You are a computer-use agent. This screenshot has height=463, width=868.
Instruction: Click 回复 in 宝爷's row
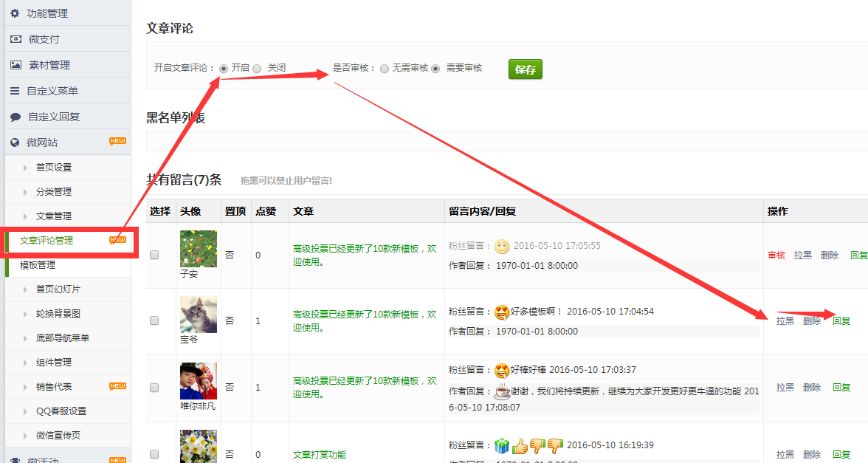841,320
